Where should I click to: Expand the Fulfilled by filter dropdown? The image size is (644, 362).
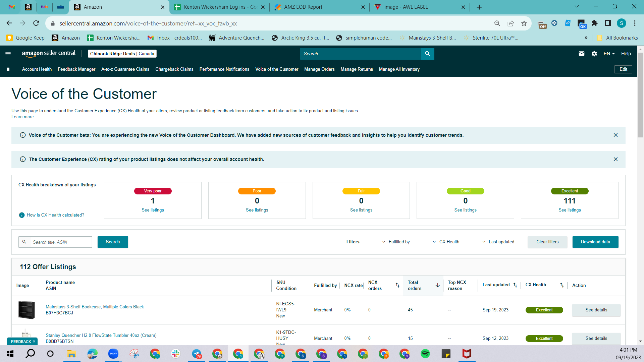396,242
